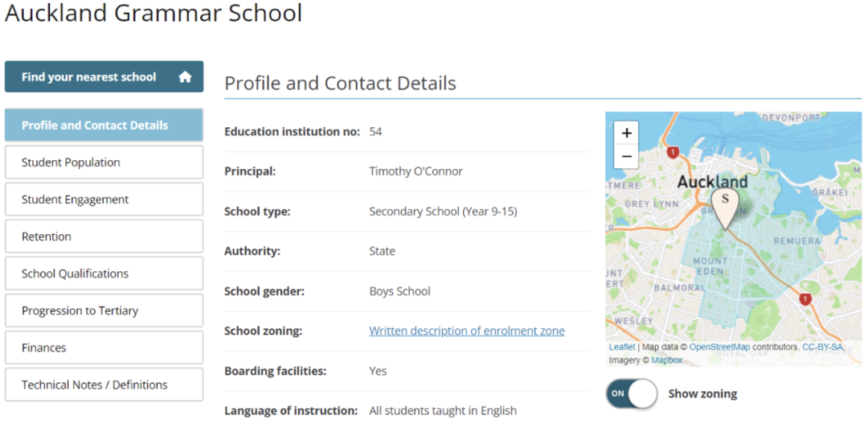Turn off the Show zoning switch
Screen dimensions: 868x424
point(632,393)
